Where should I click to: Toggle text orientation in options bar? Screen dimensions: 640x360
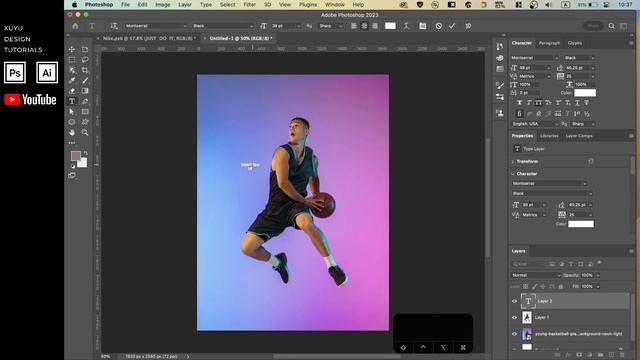tap(114, 26)
